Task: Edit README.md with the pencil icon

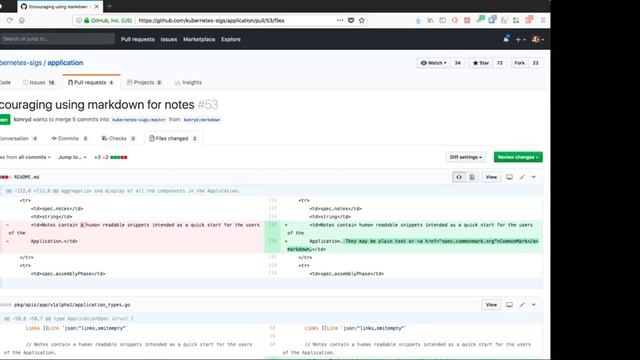Action: (522, 177)
